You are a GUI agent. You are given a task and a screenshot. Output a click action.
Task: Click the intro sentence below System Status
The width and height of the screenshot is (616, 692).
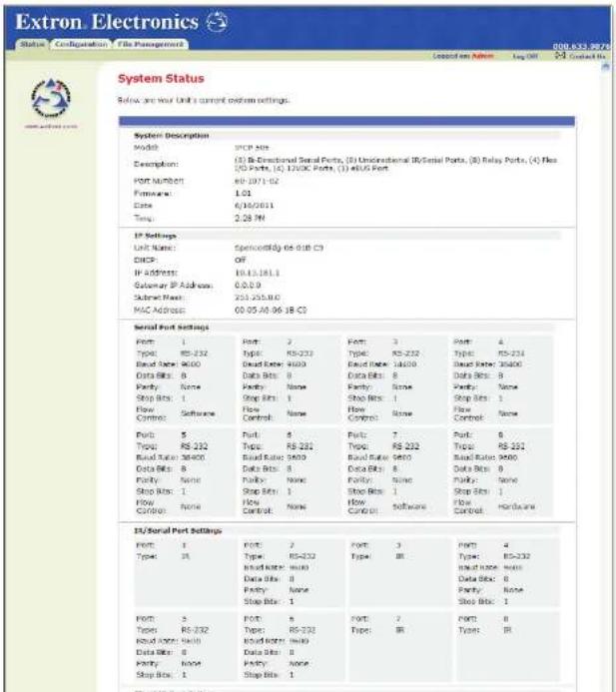[x=204, y=100]
